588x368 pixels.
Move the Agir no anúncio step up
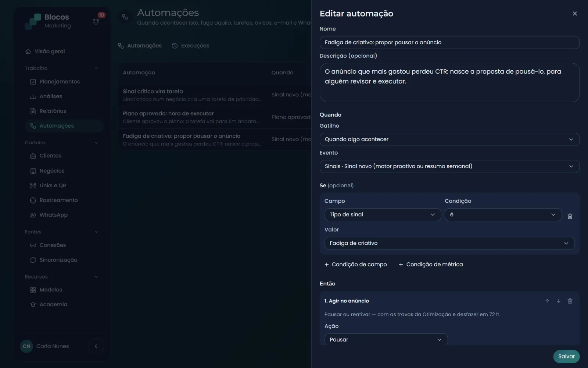tap(547, 301)
